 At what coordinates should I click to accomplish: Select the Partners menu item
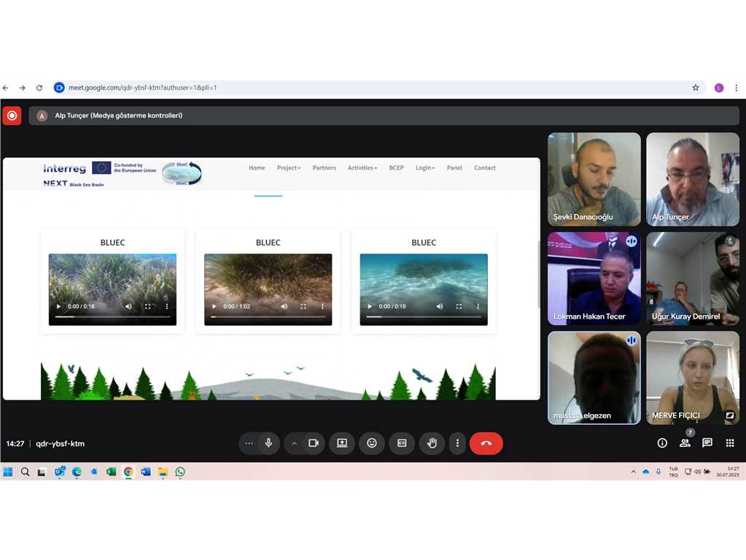click(324, 168)
